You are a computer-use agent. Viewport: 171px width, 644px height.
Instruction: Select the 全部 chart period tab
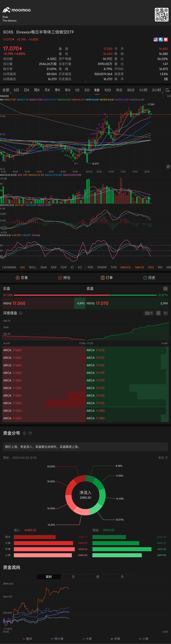pos(6,90)
